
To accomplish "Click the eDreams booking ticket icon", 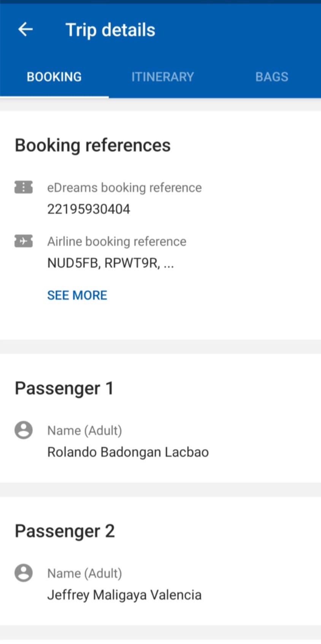I will point(24,187).
